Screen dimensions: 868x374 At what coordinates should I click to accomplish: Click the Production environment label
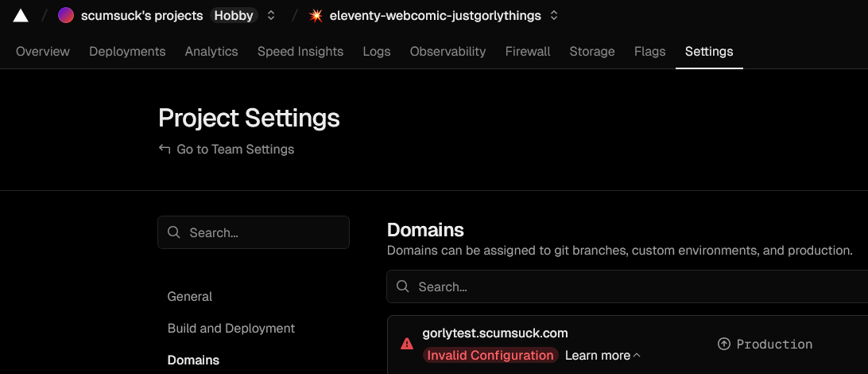(x=774, y=344)
